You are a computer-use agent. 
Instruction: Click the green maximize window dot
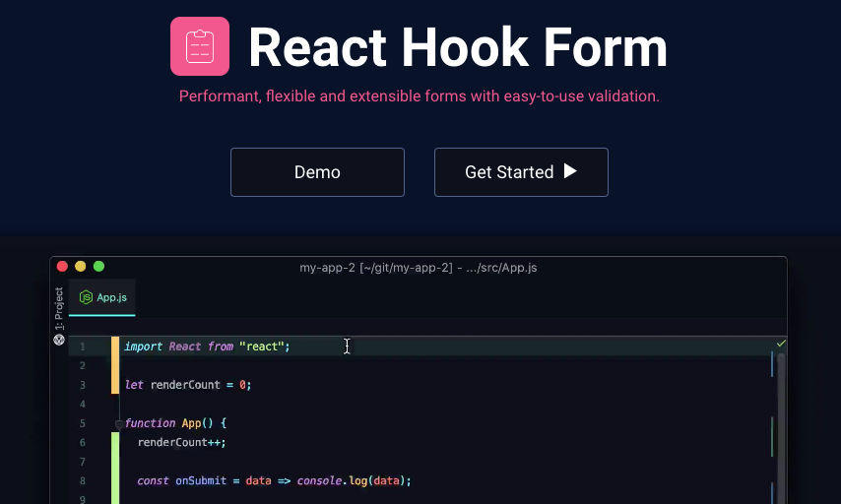(98, 267)
